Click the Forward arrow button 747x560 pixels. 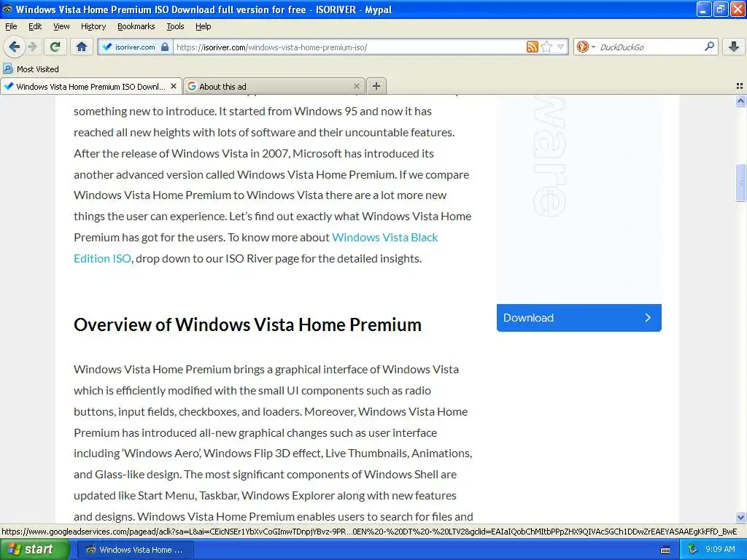32,47
